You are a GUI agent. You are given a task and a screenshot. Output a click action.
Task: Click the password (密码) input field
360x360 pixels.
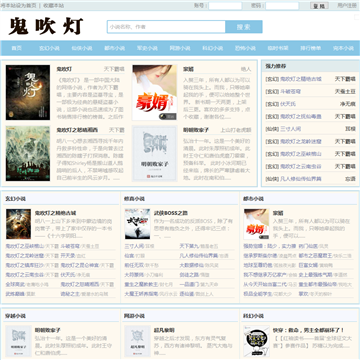pos(282,6)
